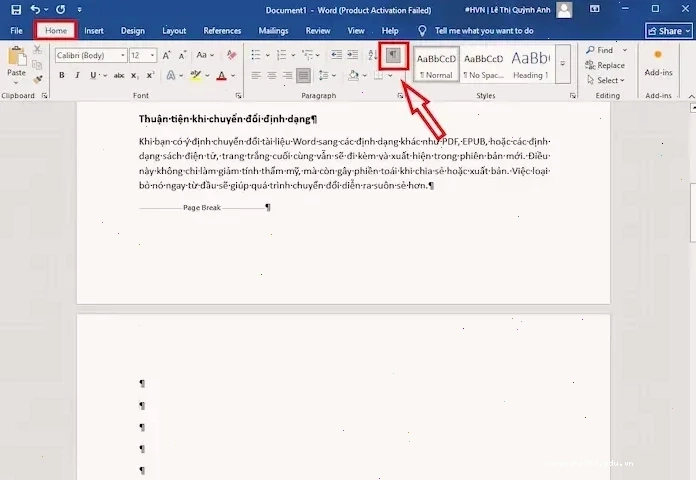
Task: Toggle Subscript formatting
Action: tap(134, 76)
